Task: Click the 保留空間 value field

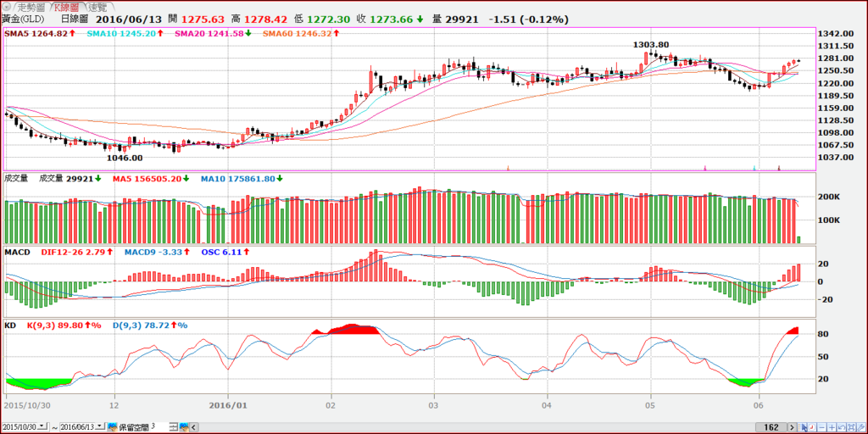Action: point(159,427)
